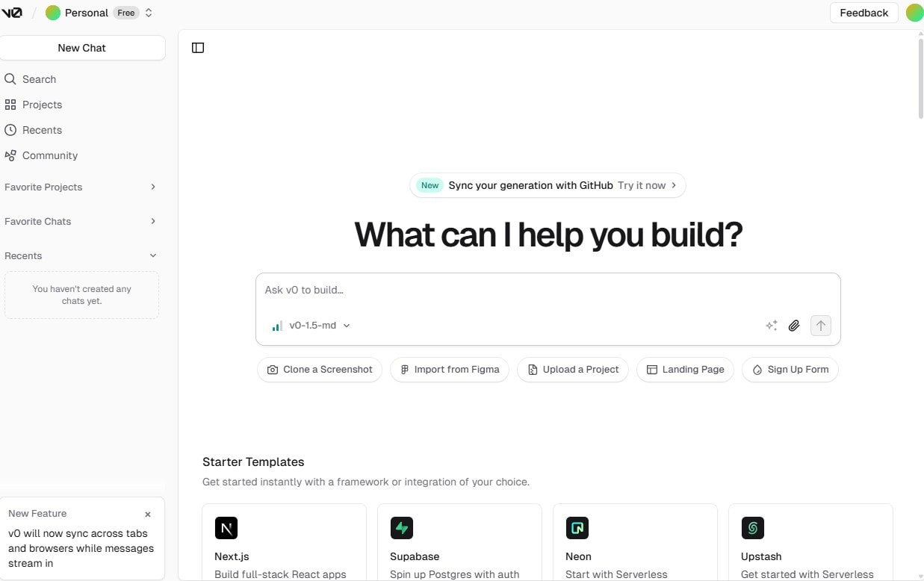Click the Next.js template icon
Screen dimensions: 924x581
(x=226, y=528)
